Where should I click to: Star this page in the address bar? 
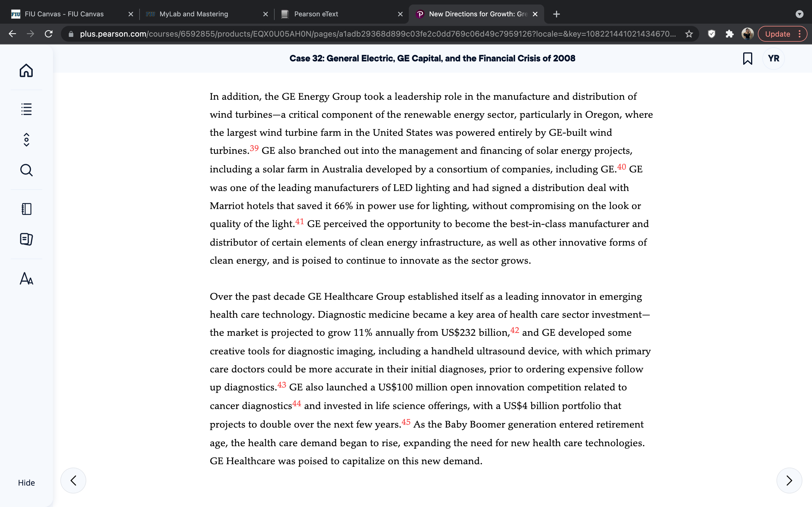point(689,34)
